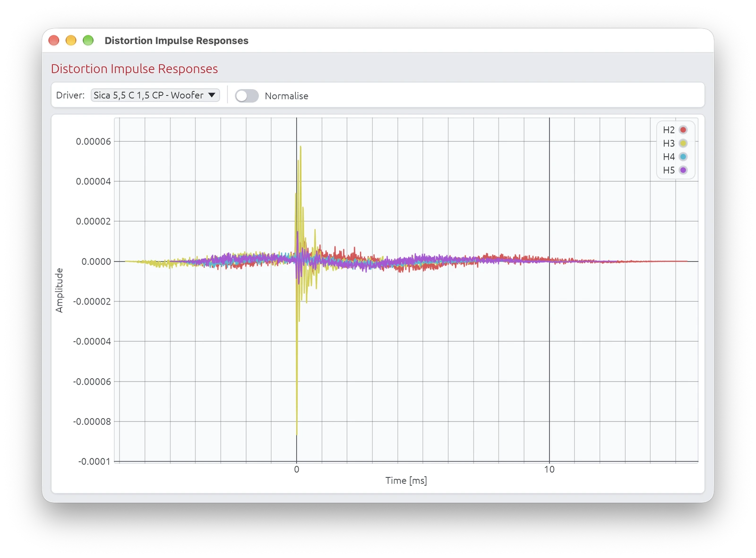Image resolution: width=756 pixels, height=558 pixels.
Task: Click the 10 tick on the time axis
Action: click(x=549, y=470)
